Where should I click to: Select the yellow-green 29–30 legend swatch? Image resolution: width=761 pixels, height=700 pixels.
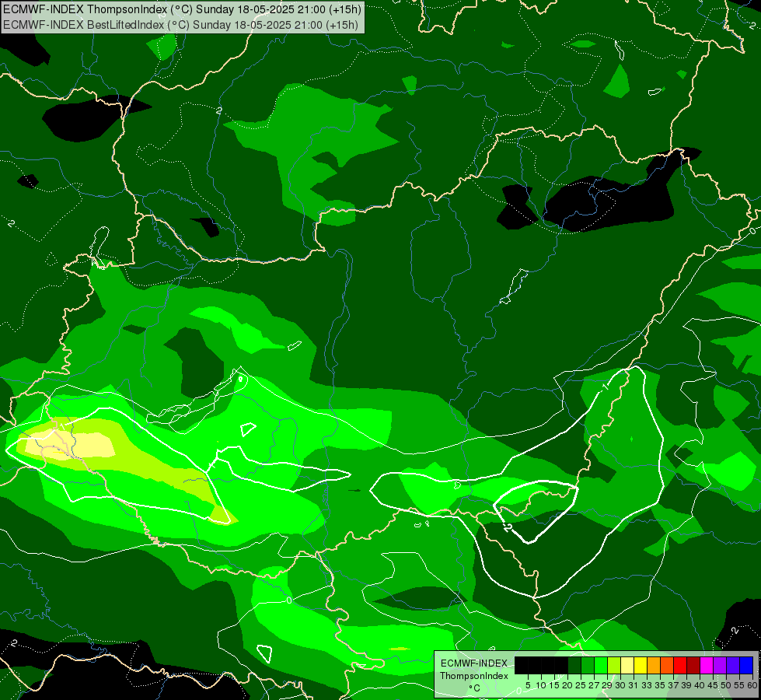click(x=614, y=665)
